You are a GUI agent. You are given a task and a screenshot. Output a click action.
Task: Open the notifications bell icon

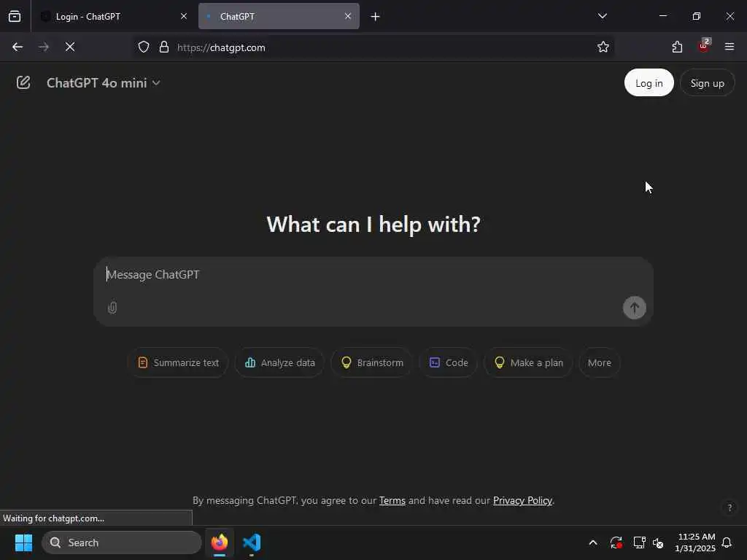pos(727,542)
